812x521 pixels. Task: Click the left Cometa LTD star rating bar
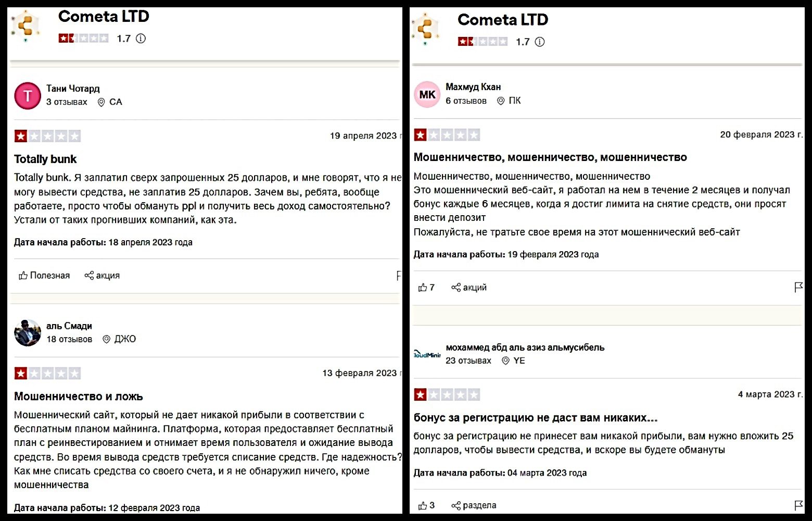[83, 39]
